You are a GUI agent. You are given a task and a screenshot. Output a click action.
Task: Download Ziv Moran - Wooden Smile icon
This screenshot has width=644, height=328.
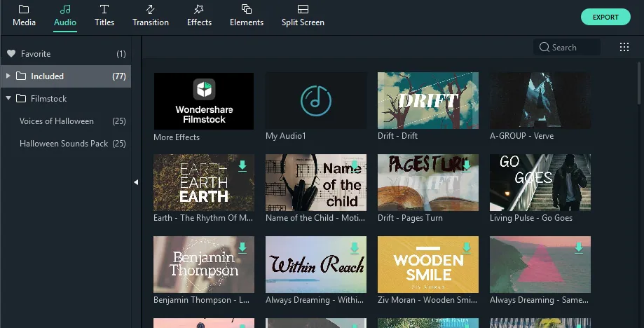(x=467, y=247)
